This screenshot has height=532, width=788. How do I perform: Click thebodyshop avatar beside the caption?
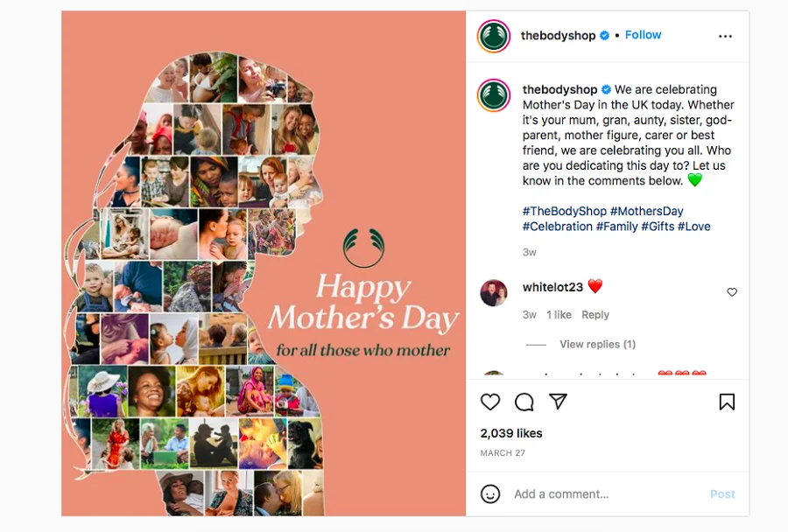(494, 94)
